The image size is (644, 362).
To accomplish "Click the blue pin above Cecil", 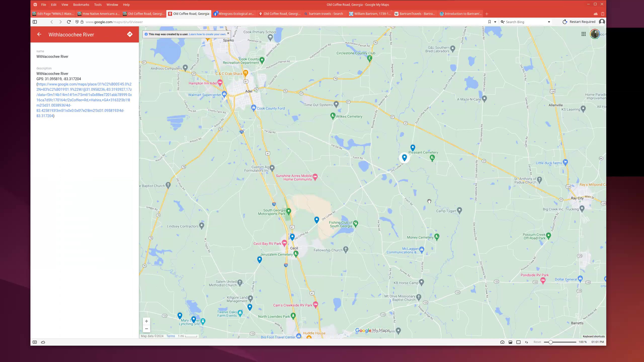I will pos(292,237).
